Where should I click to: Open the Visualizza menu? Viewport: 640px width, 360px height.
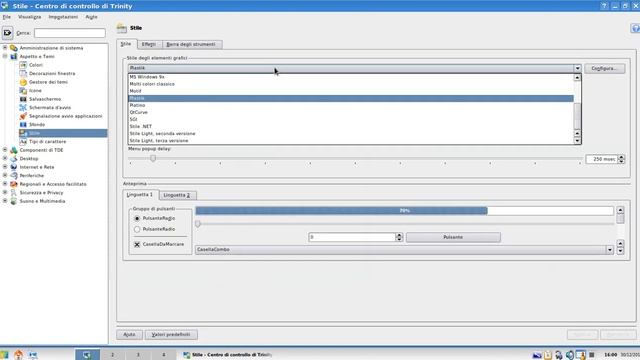(29, 17)
